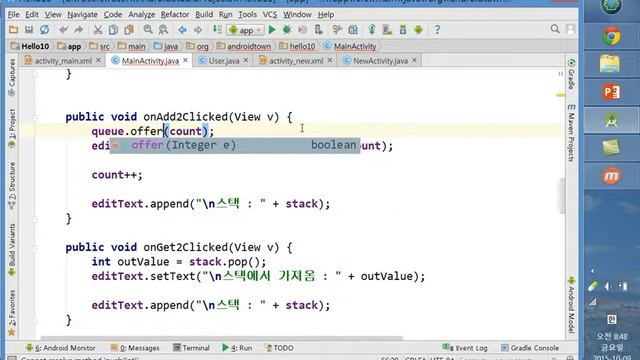Close the activity_new.xml tab
The height and width of the screenshot is (360, 640).
[330, 60]
